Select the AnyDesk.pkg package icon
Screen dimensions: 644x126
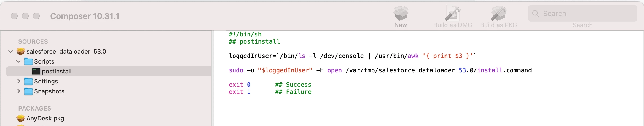21,118
